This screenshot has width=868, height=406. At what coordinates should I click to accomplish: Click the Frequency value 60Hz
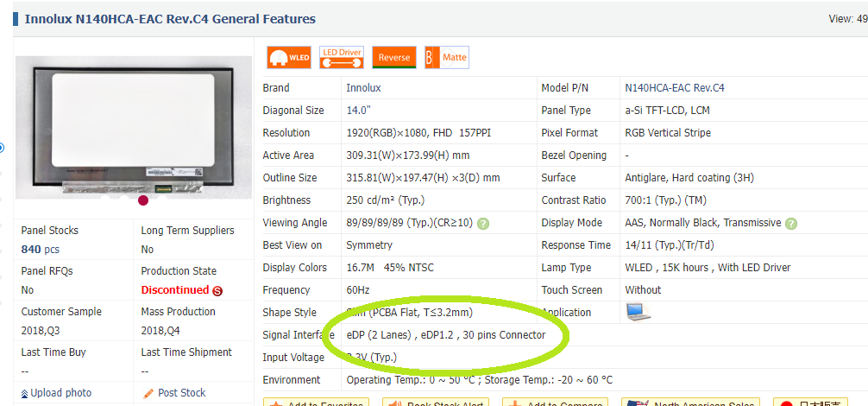357,289
